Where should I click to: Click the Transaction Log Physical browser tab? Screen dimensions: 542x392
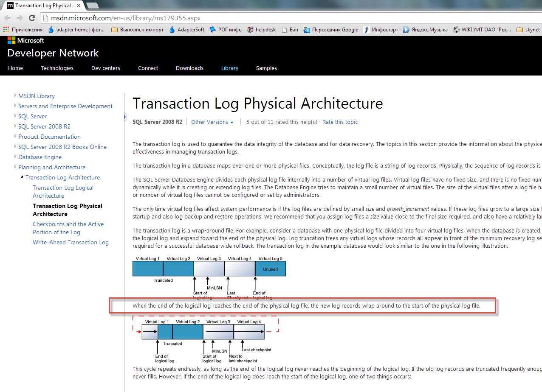click(44, 6)
